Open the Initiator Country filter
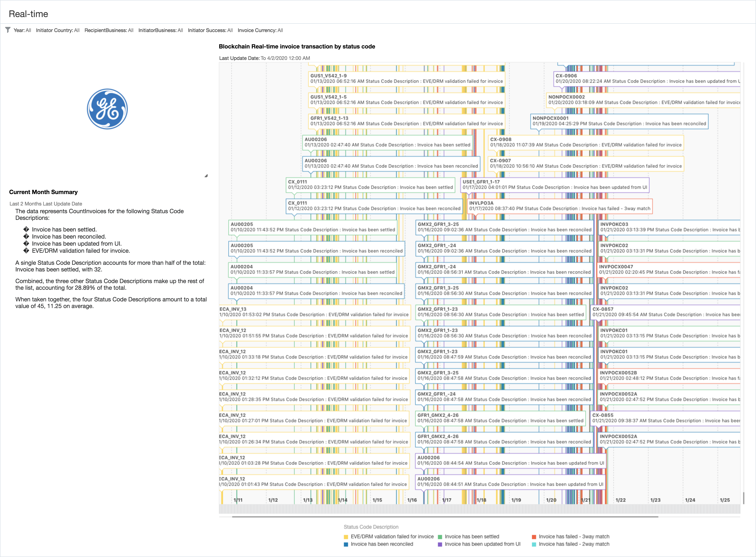Image resolution: width=756 pixels, height=557 pixels. click(58, 30)
